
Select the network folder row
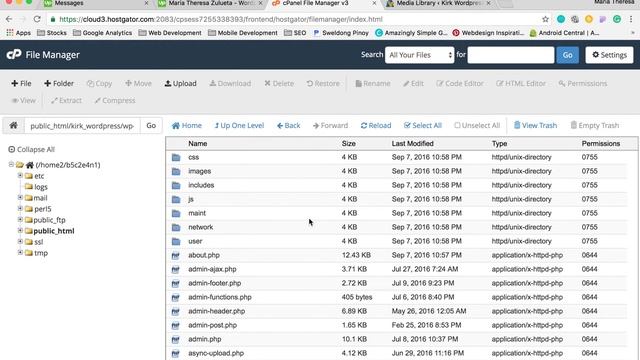coord(397,227)
